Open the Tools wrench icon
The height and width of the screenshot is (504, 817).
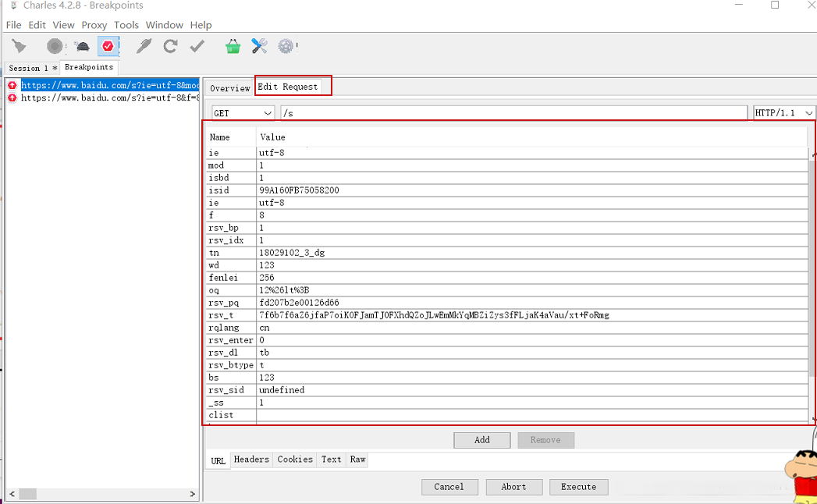[x=259, y=46]
